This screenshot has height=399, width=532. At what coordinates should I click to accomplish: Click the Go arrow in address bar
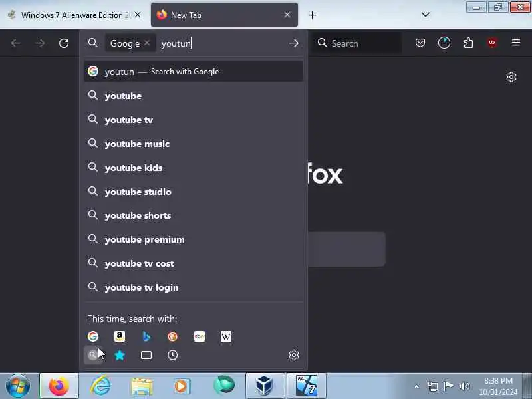coord(294,43)
